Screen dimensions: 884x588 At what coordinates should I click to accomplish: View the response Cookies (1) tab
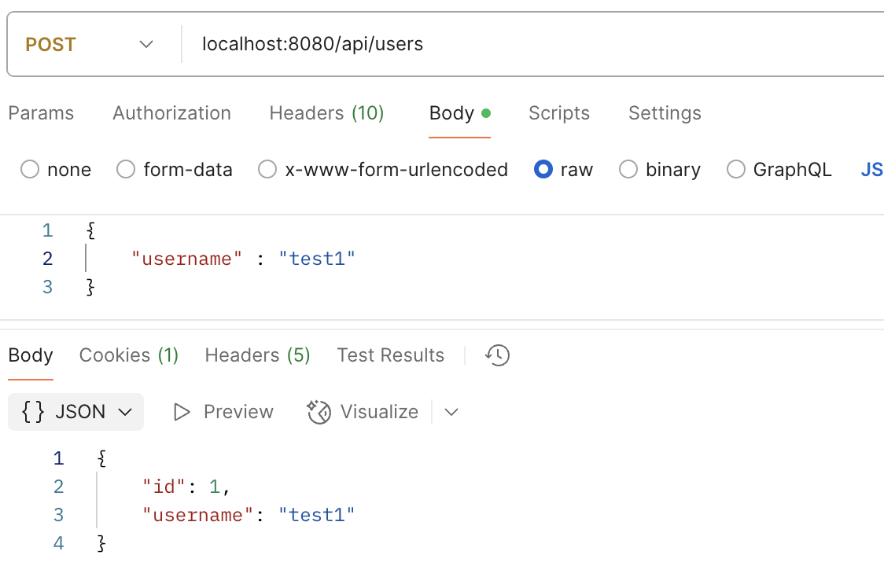click(x=129, y=355)
